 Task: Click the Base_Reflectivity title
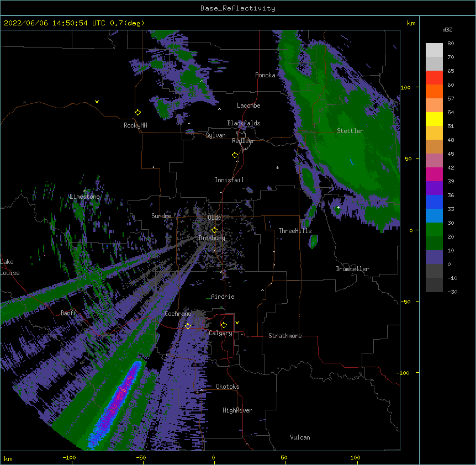point(238,8)
